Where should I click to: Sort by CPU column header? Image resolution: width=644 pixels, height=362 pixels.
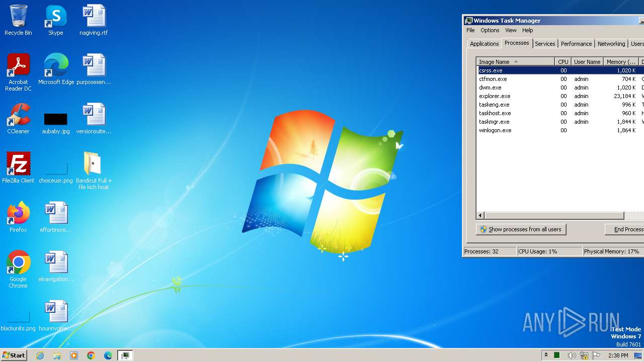(563, 62)
